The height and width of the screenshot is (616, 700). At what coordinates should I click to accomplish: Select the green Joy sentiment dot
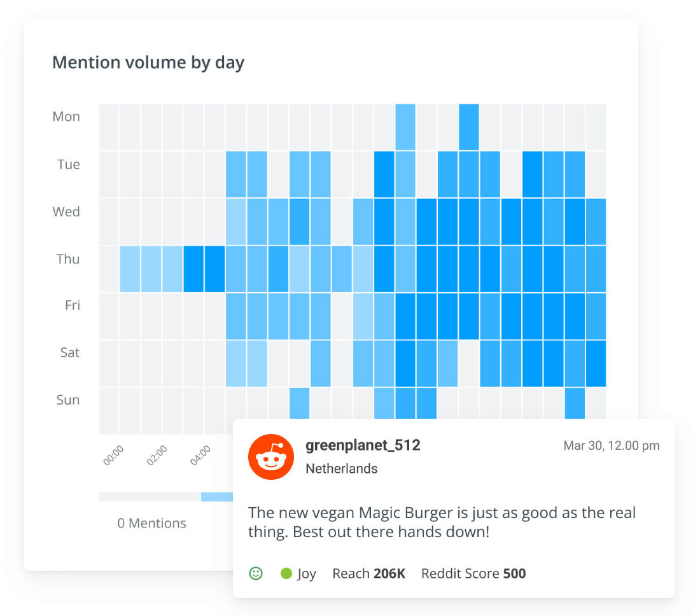(x=287, y=573)
